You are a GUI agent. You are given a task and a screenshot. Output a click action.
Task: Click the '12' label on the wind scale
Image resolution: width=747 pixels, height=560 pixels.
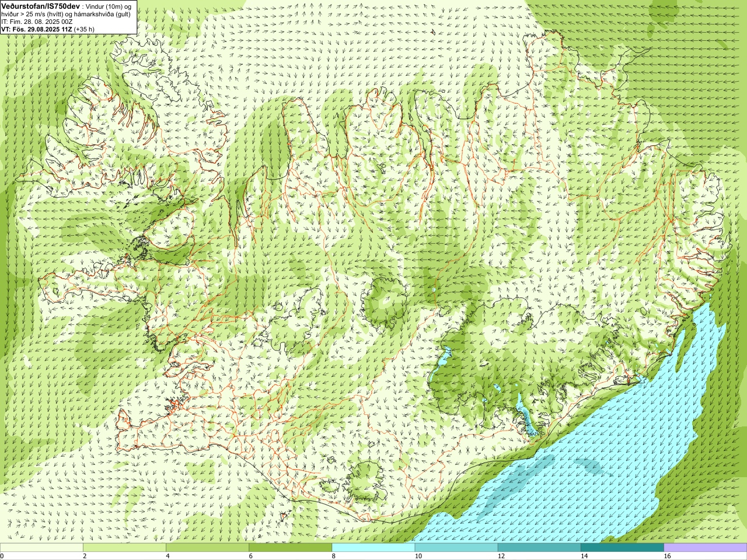(x=501, y=556)
